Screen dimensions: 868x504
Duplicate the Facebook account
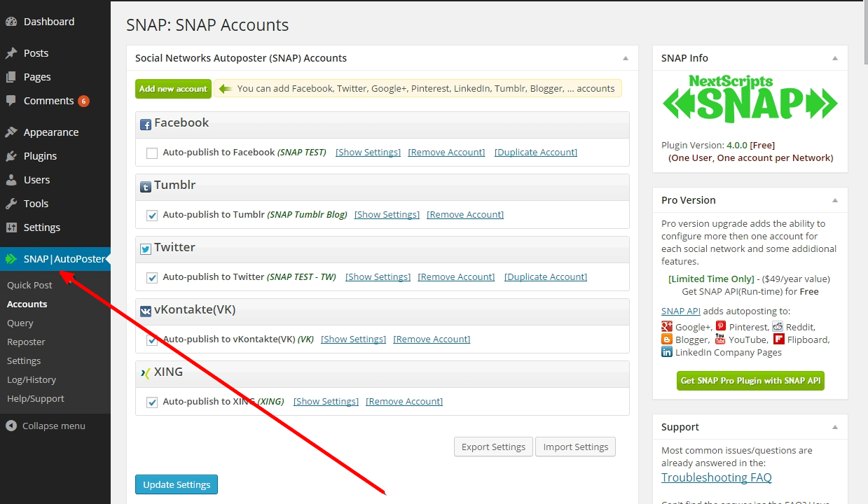[536, 152]
